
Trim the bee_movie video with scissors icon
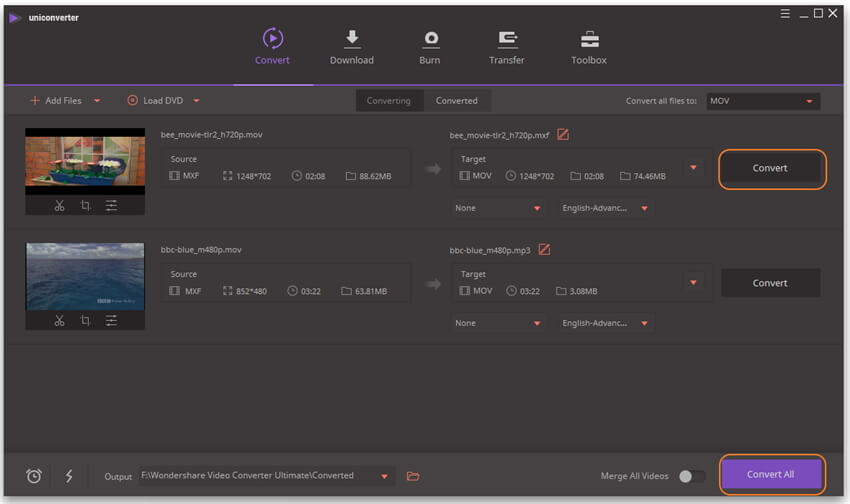tap(59, 205)
